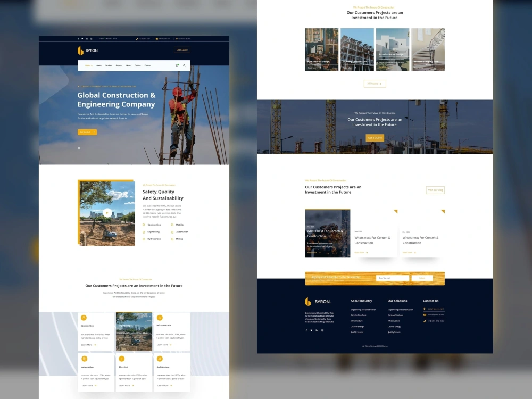The image size is (532, 399).
Task: Open the Building Construction project thumbnail
Action: click(x=358, y=49)
